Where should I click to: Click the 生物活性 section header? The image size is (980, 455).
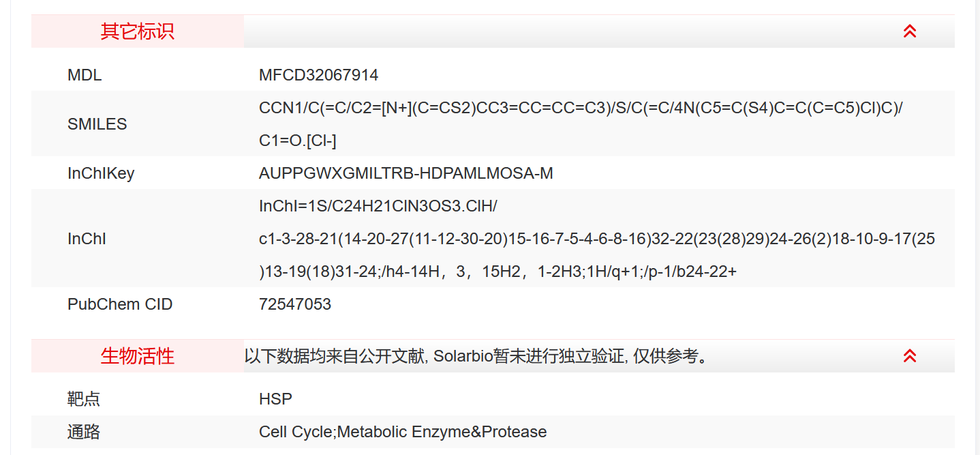click(x=138, y=356)
